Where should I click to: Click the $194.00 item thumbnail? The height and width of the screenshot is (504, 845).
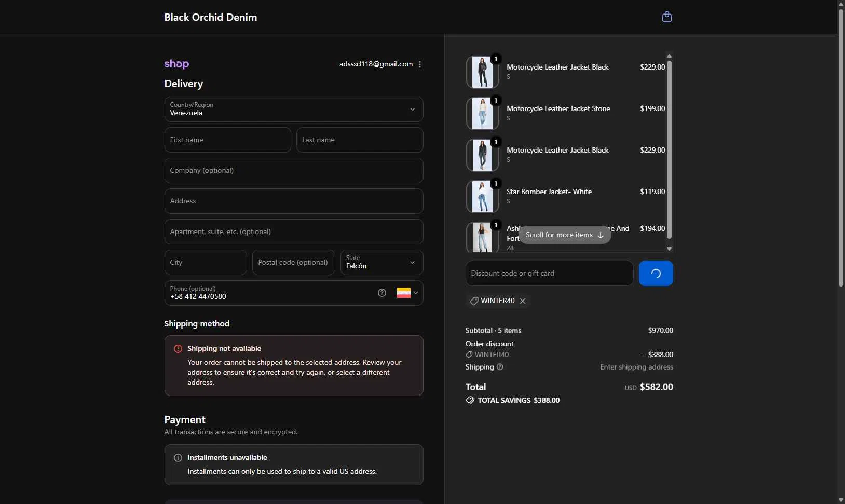(483, 237)
